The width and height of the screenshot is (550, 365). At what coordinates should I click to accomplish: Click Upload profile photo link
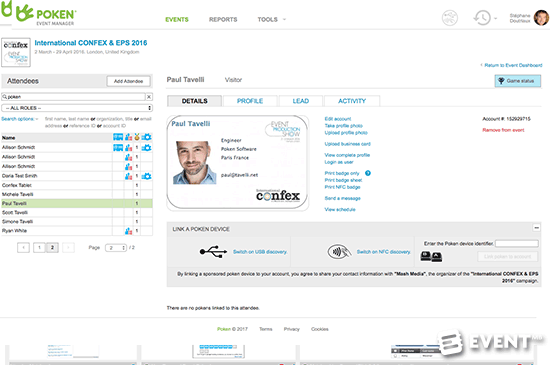pos(346,133)
